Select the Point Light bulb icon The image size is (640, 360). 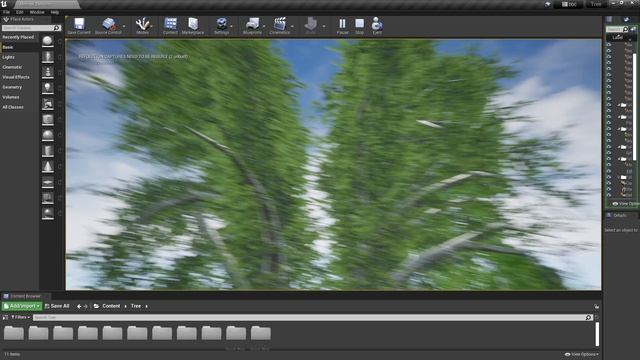48,88
